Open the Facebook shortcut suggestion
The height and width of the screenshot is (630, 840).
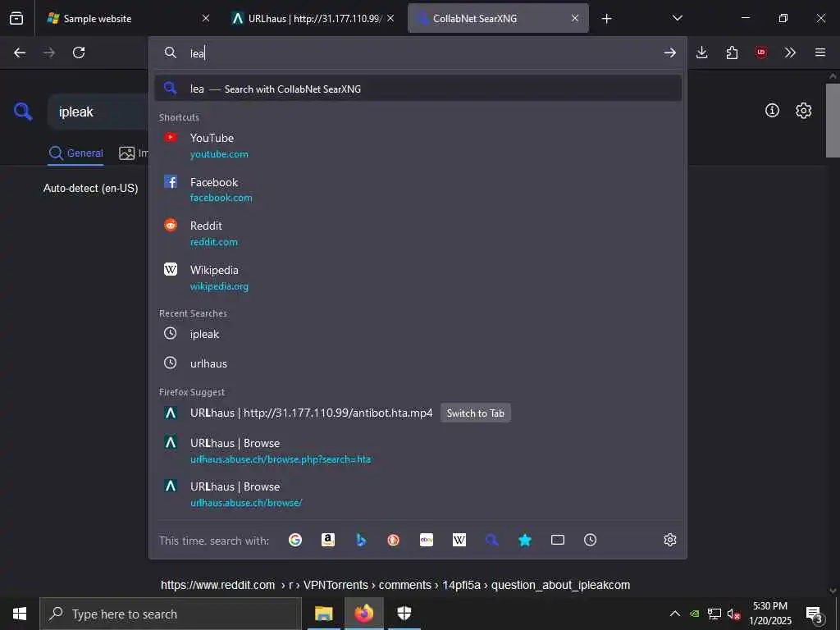coord(418,189)
